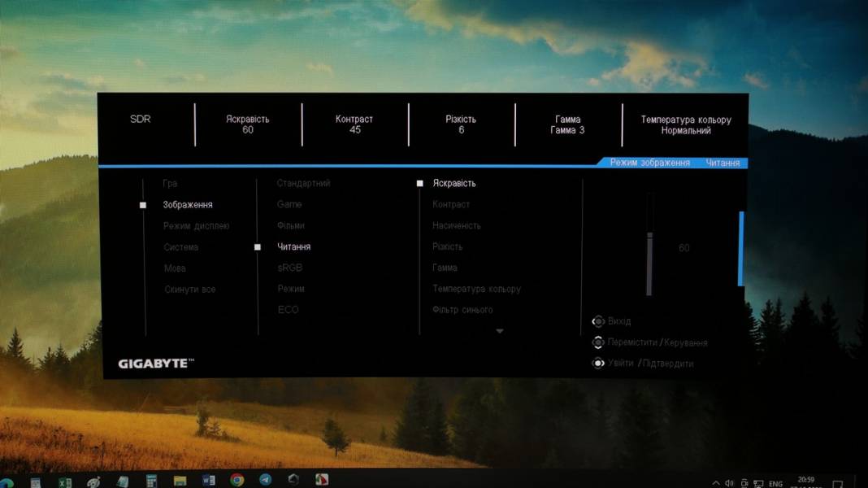Expand more settings with the down arrow
Screen dimensions: 868x488
tap(499, 331)
